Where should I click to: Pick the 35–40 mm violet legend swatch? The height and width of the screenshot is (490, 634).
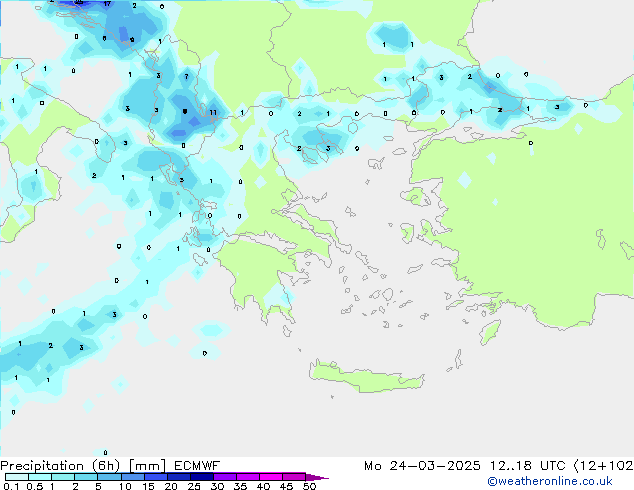(247, 477)
